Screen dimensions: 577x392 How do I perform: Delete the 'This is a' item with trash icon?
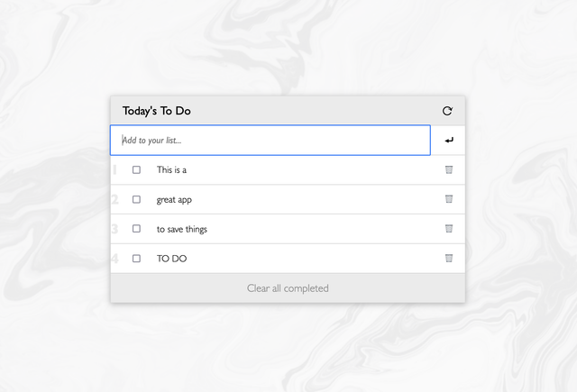449,169
